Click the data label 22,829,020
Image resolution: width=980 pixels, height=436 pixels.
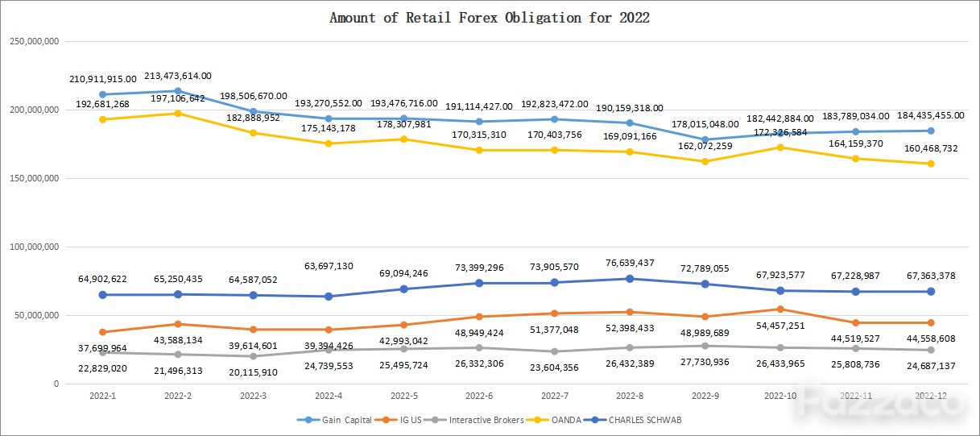pyautogui.click(x=103, y=368)
